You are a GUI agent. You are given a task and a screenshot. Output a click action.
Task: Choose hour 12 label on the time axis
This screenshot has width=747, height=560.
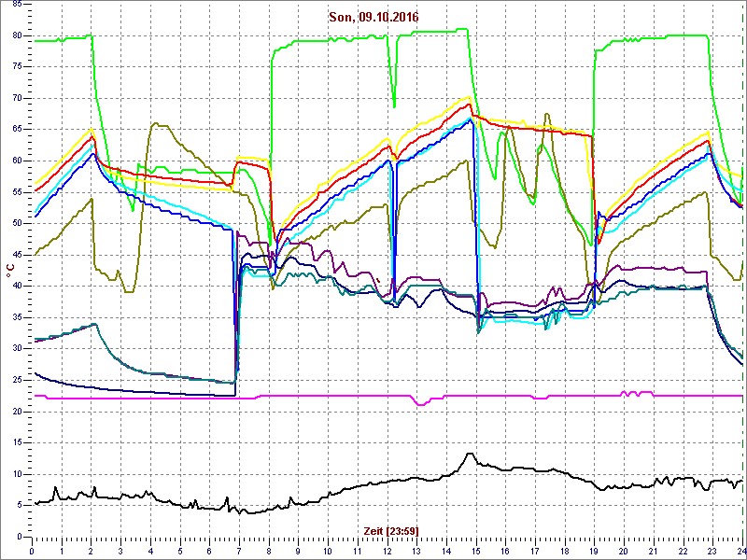pos(388,551)
